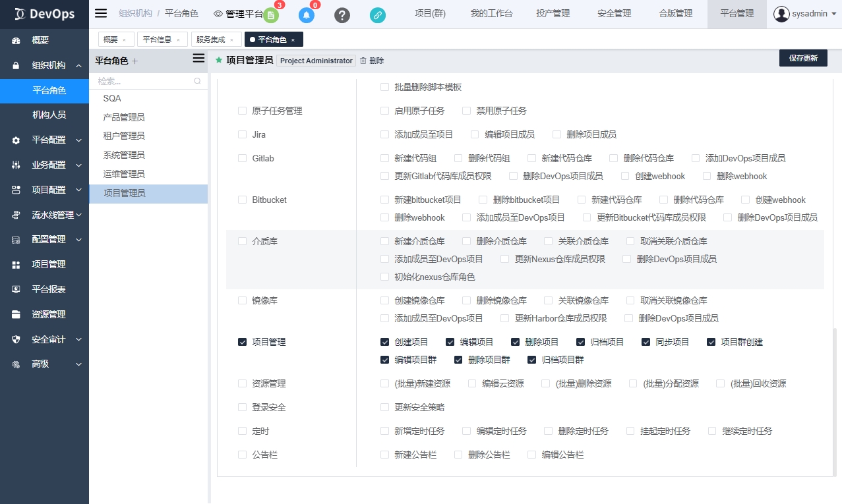Image resolution: width=842 pixels, height=504 pixels.
Task: Click the question mark help icon
Action: pos(342,15)
